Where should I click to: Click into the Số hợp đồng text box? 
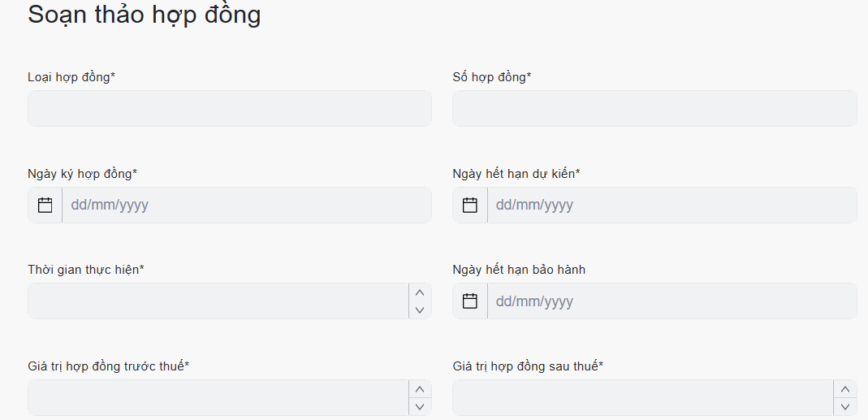[x=654, y=109]
